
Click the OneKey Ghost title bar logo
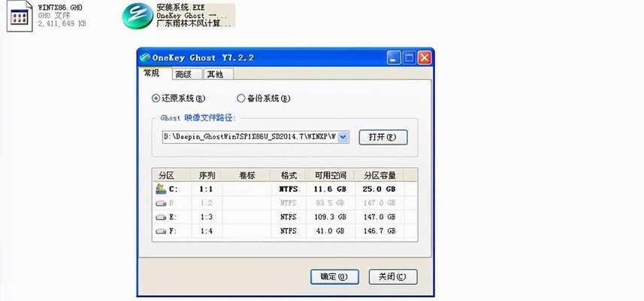click(144, 58)
